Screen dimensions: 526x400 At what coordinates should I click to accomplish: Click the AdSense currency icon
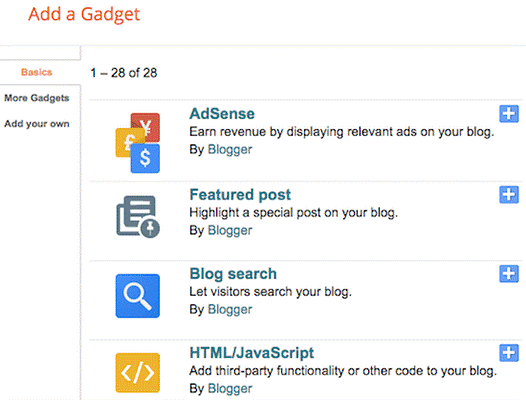coord(138,143)
